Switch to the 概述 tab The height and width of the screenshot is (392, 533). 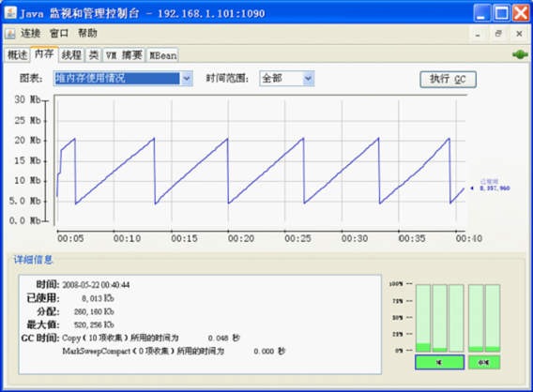coord(18,55)
